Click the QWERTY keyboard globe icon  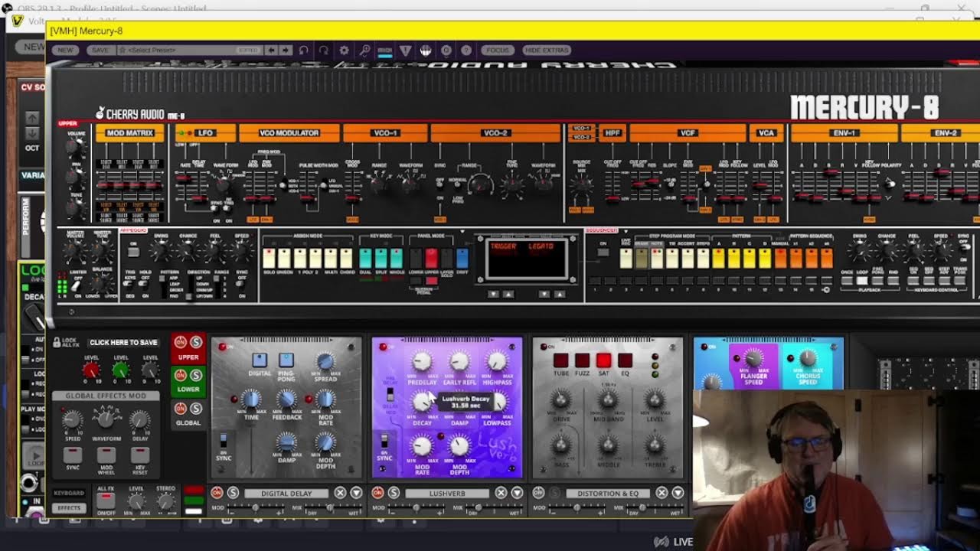click(426, 51)
